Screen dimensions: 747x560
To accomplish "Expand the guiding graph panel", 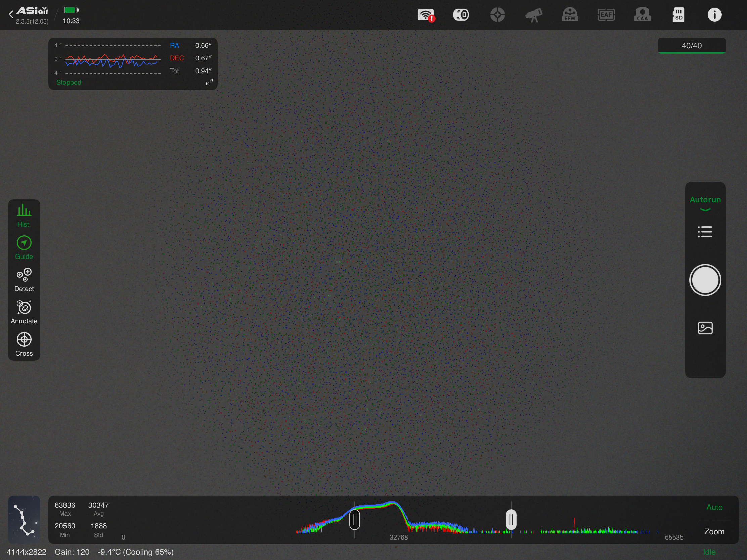I will (209, 82).
